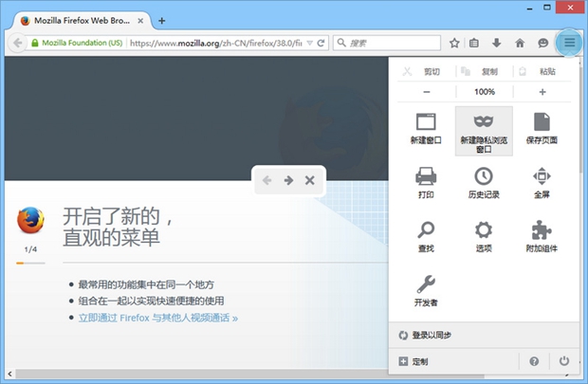Click the 1/4 step indicator text
This screenshot has width=588, height=384.
pos(30,249)
